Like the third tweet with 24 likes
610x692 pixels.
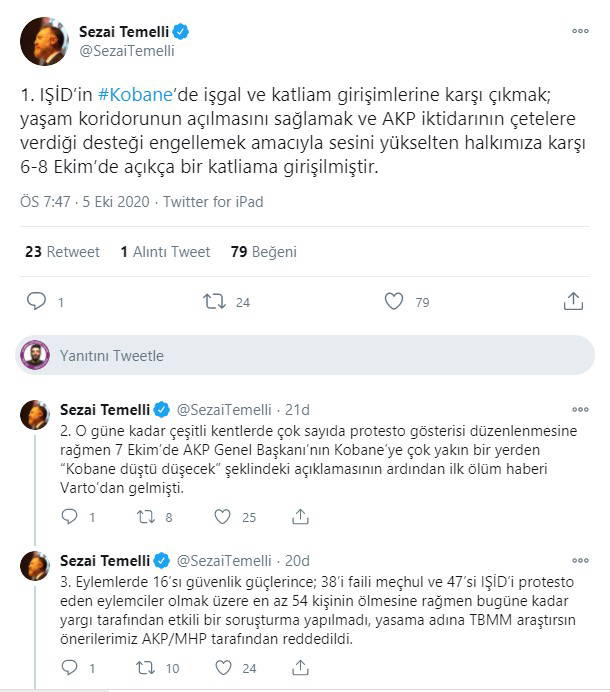221,666
